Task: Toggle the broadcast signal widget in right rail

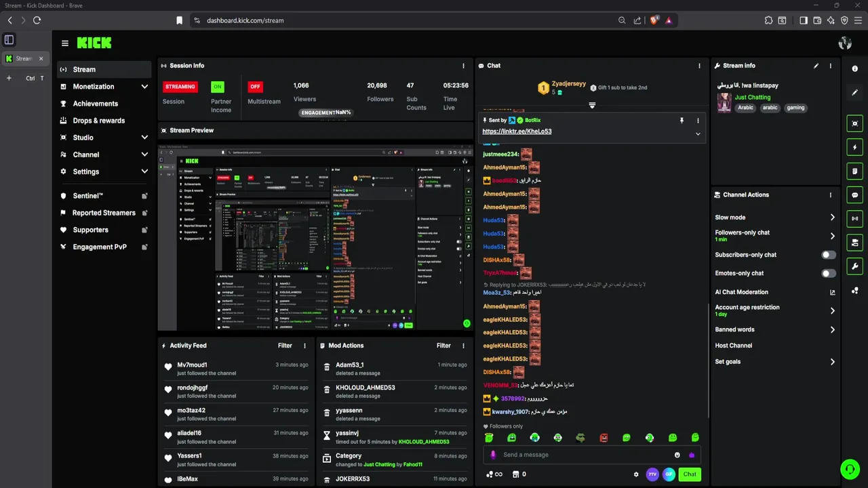Action: pos(854,218)
